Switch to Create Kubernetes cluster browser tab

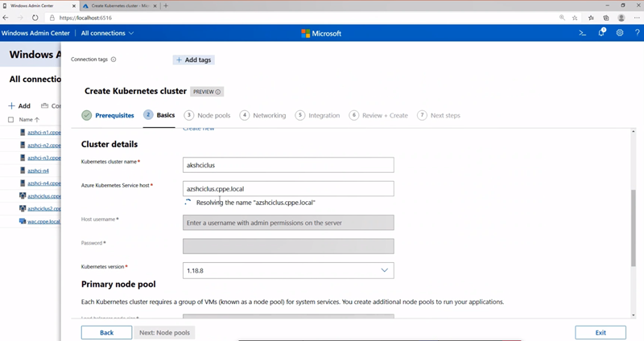coord(120,6)
